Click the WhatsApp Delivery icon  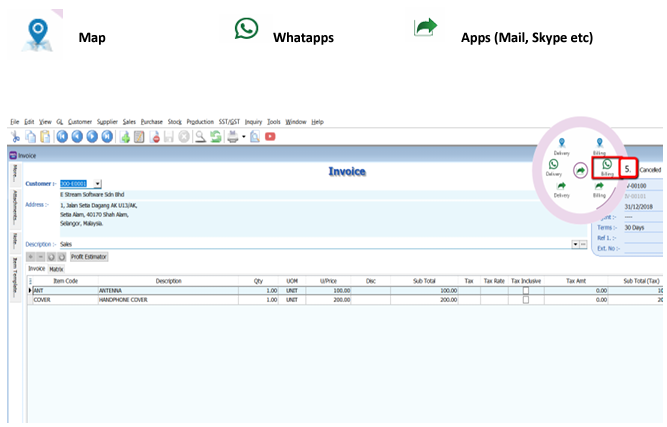[x=553, y=165]
